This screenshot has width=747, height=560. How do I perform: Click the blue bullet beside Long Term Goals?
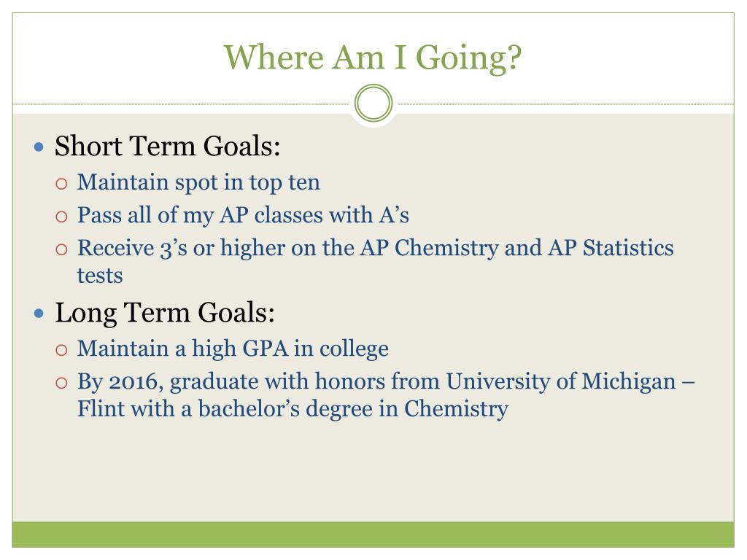39,314
